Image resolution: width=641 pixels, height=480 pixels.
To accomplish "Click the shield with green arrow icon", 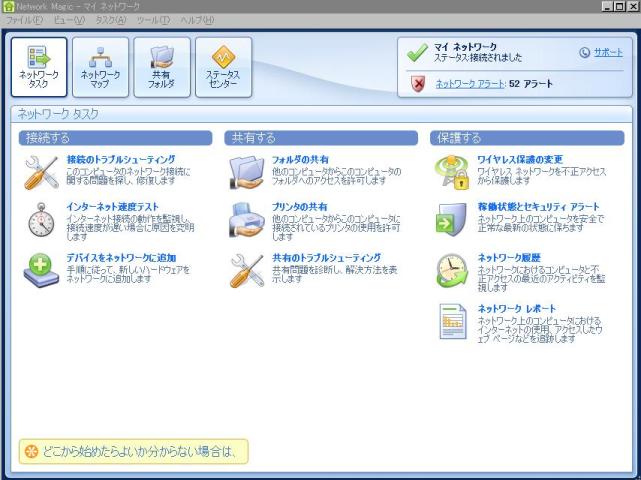I will (451, 220).
